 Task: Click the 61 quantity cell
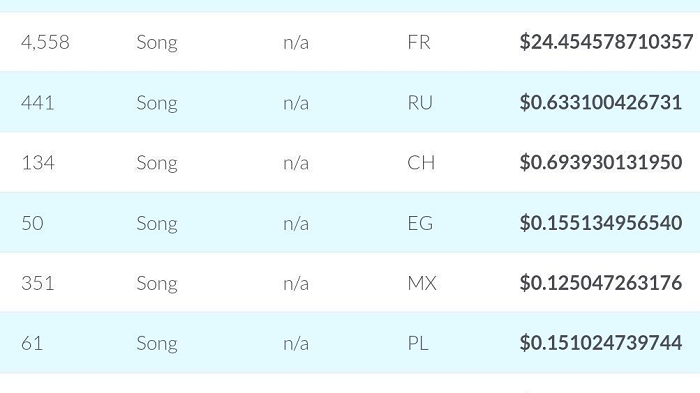click(x=32, y=343)
